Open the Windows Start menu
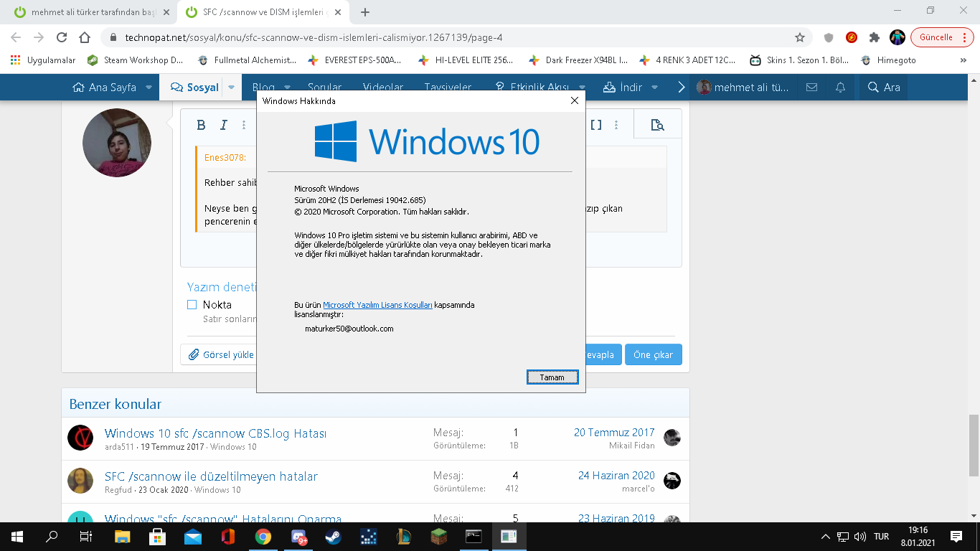The image size is (980, 551). click(17, 536)
